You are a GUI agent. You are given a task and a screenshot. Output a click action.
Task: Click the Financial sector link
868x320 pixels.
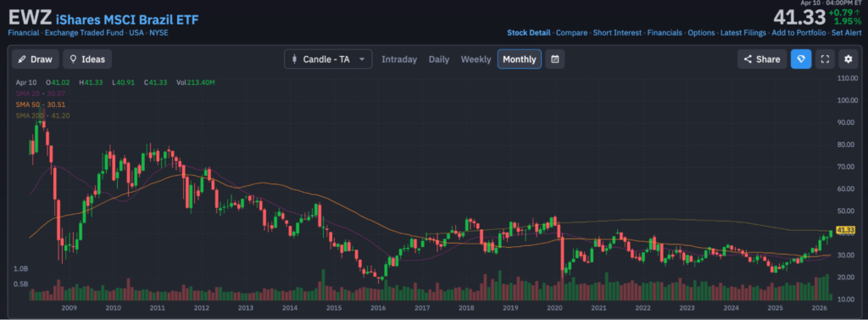click(x=23, y=33)
